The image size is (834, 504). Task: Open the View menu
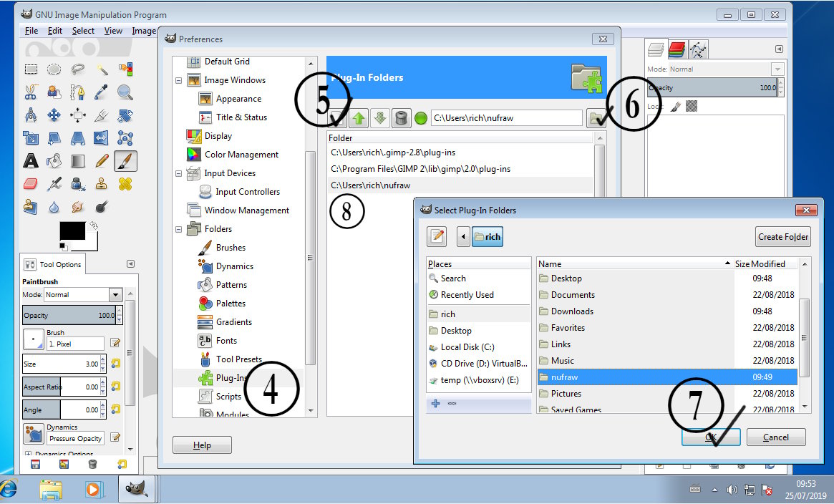113,31
